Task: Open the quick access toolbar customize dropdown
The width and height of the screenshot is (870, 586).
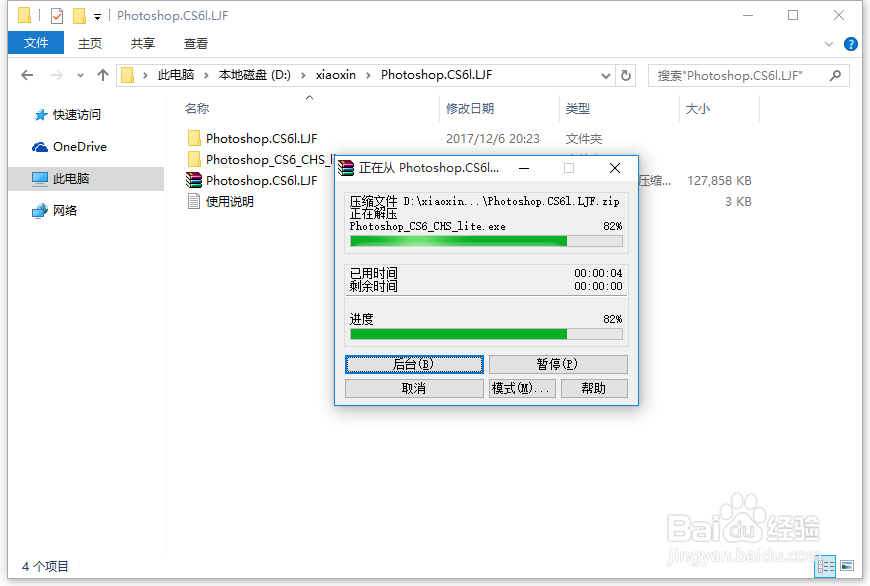Action: 97,17
